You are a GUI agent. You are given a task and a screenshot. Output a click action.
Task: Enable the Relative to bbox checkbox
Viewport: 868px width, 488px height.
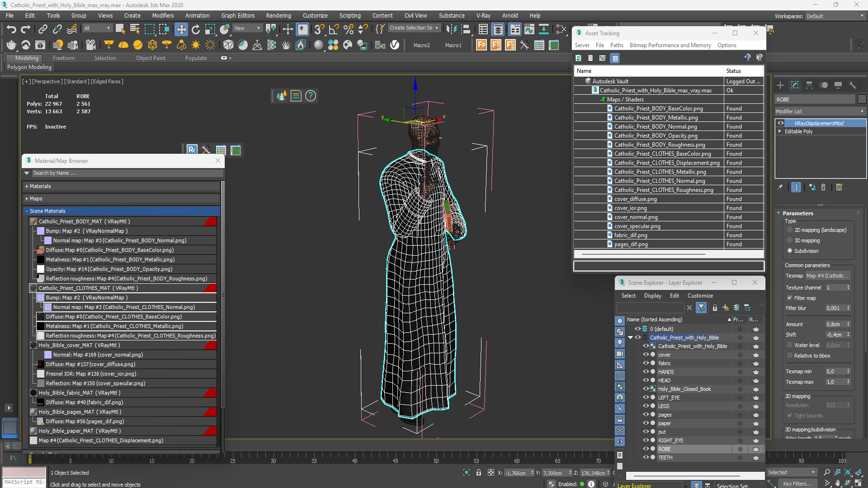(790, 356)
